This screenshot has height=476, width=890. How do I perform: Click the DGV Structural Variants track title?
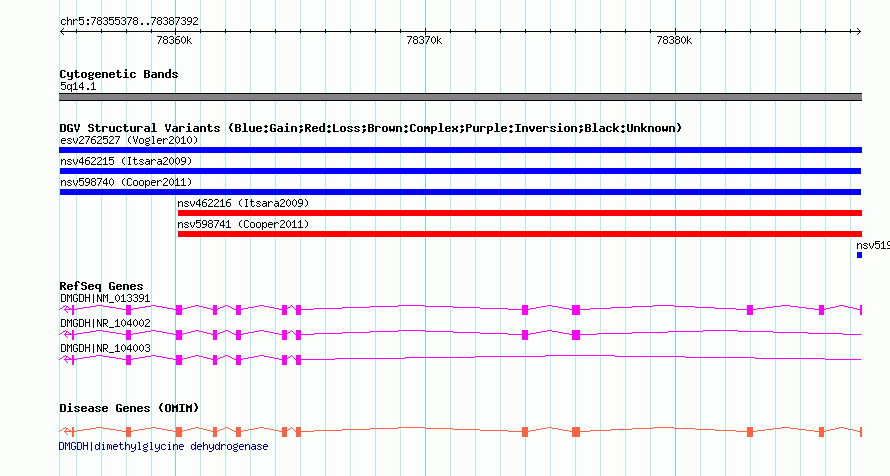tap(371, 128)
